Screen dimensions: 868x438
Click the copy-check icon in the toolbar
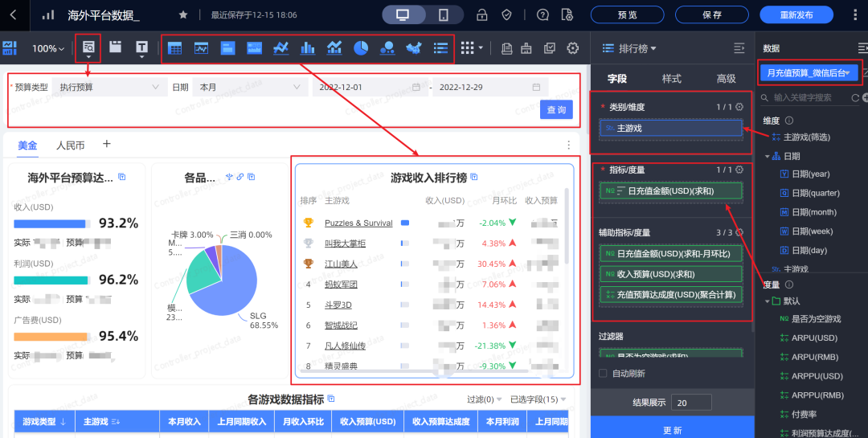pyautogui.click(x=549, y=48)
